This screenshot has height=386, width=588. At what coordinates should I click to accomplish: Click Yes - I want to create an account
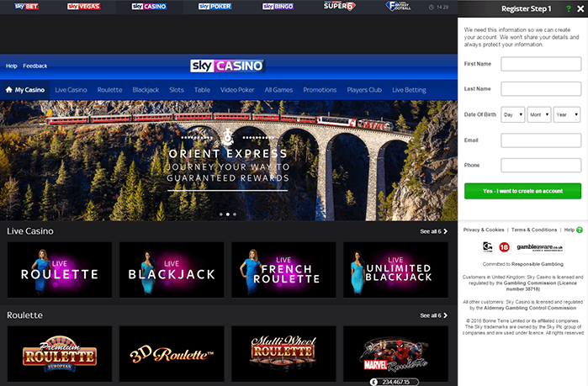522,191
